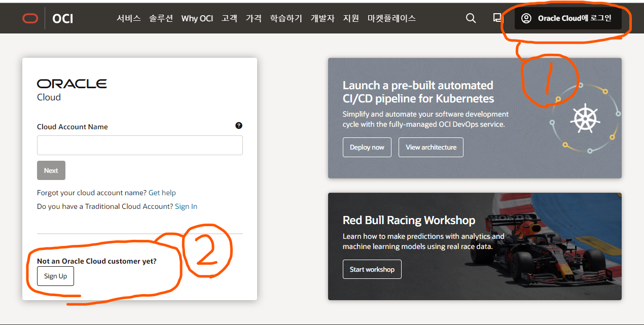Click the View architecture button
The image size is (644, 325).
coord(431,147)
